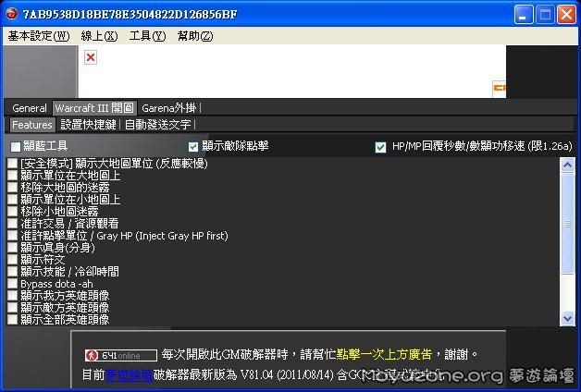Open the 工具(Y) menu

tap(147, 36)
